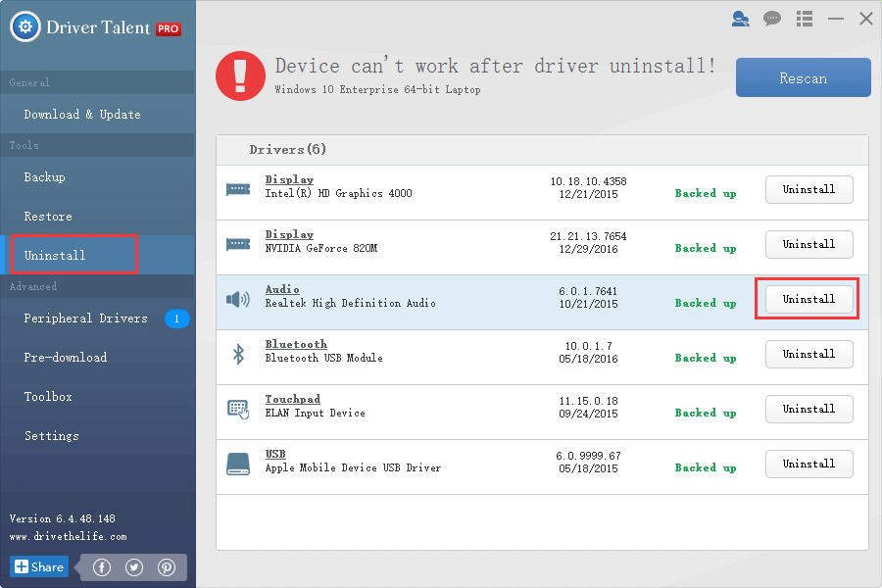Click the Drivers(6) list header

coord(287,150)
